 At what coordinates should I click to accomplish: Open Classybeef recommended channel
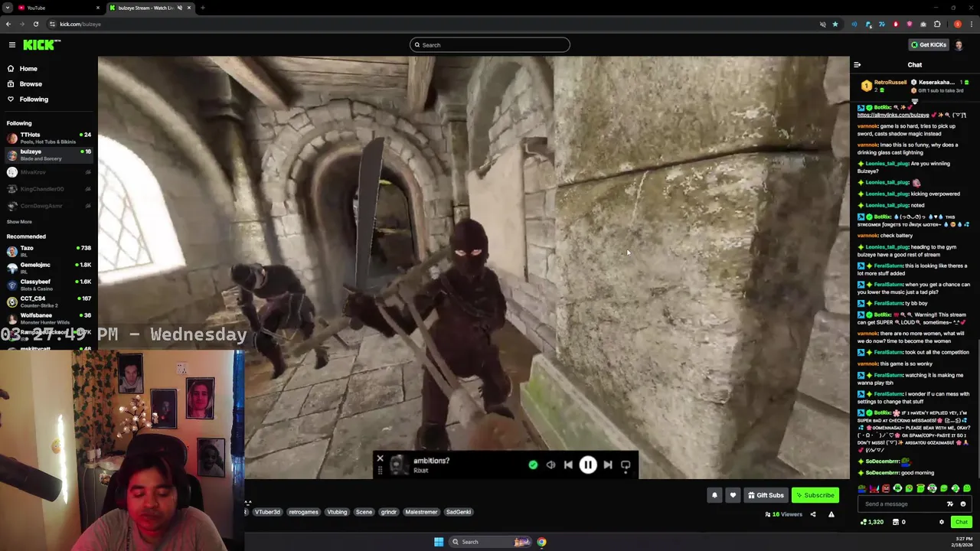[x=49, y=285]
